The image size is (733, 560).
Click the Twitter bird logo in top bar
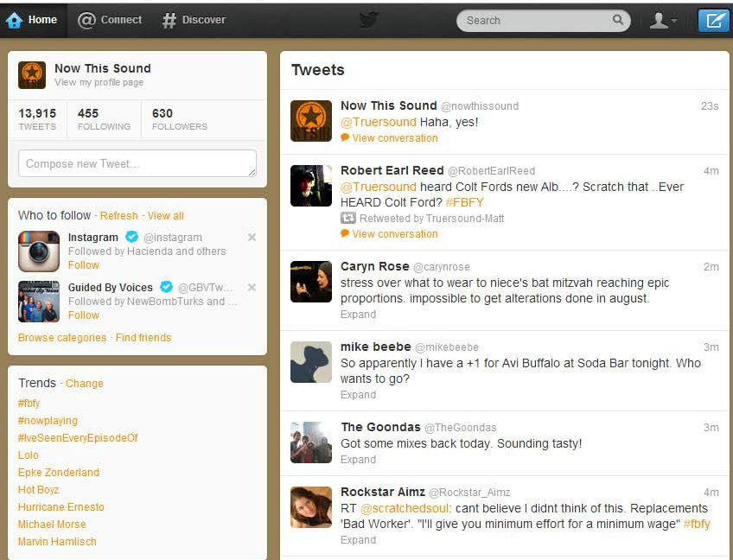(x=369, y=20)
